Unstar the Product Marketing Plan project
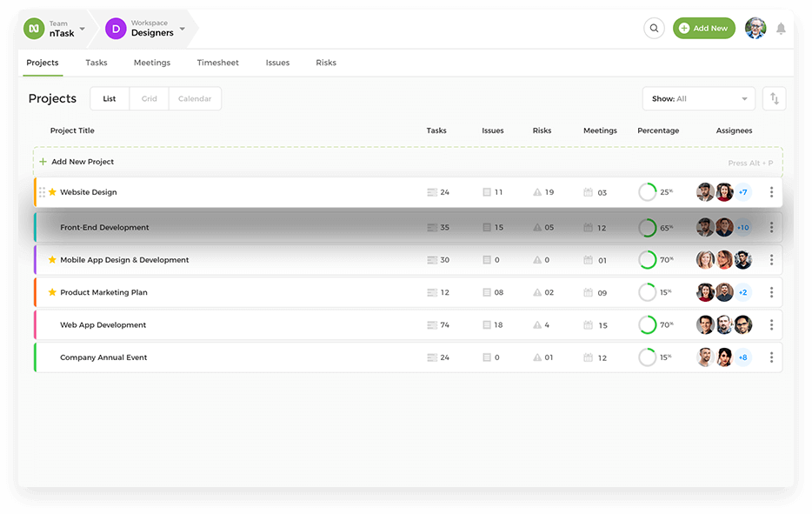Screen dimensions: 812x514 (52, 293)
